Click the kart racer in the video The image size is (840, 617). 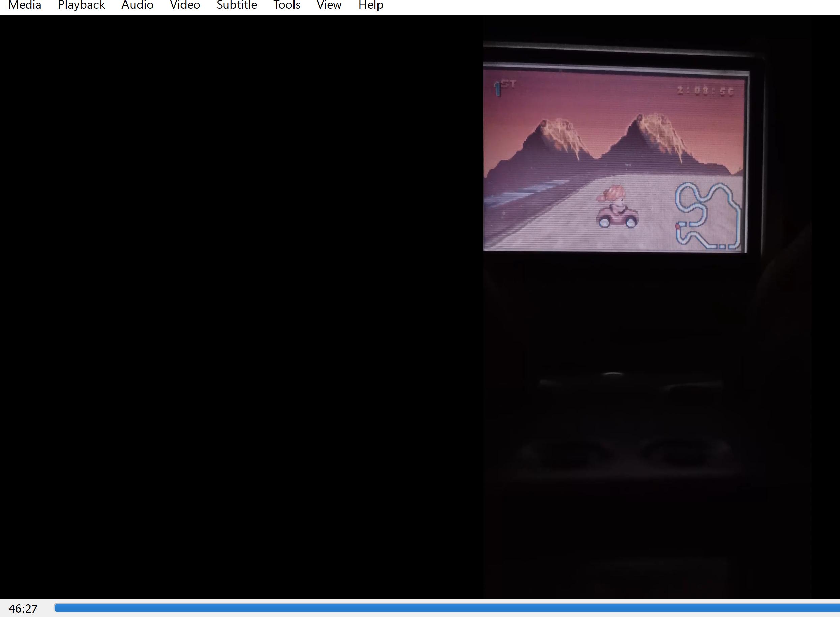pyautogui.click(x=617, y=207)
